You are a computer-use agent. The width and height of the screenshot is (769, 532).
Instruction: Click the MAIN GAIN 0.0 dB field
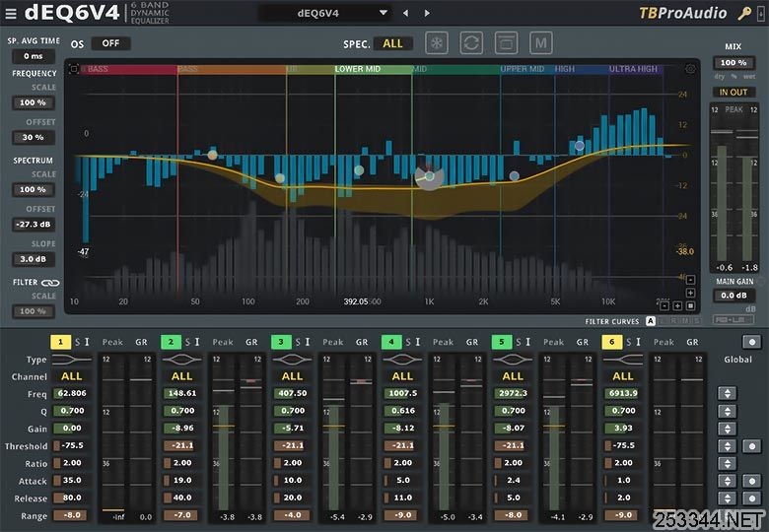[734, 296]
